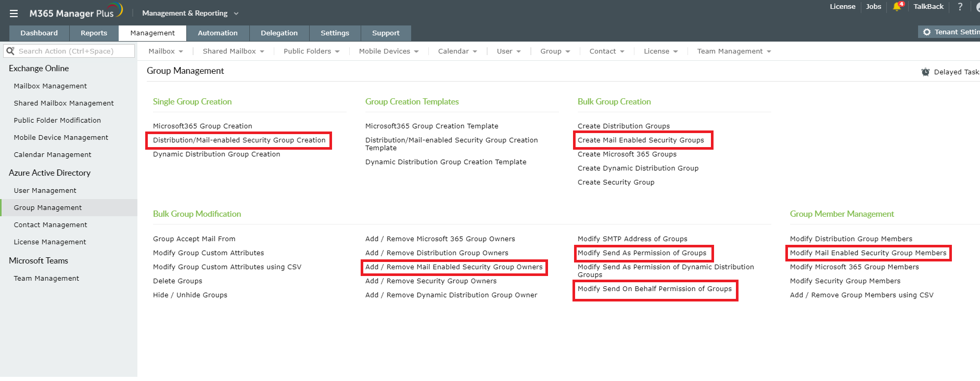Open Public Folder Modification in the sidebar
The width and height of the screenshot is (980, 381).
[57, 120]
